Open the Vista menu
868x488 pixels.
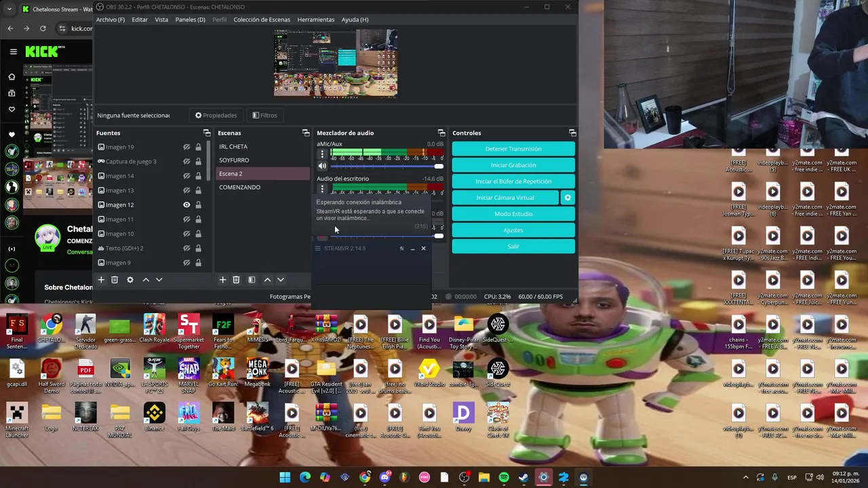[161, 20]
